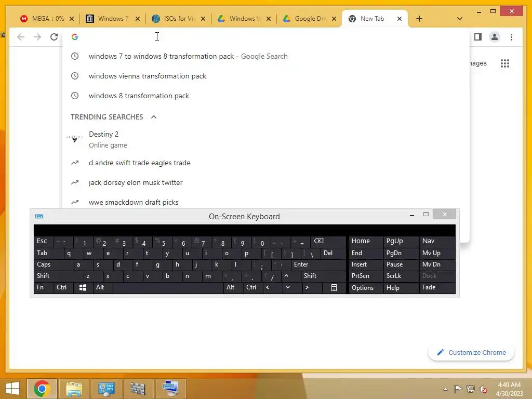Open keyboard Options

[366, 288]
